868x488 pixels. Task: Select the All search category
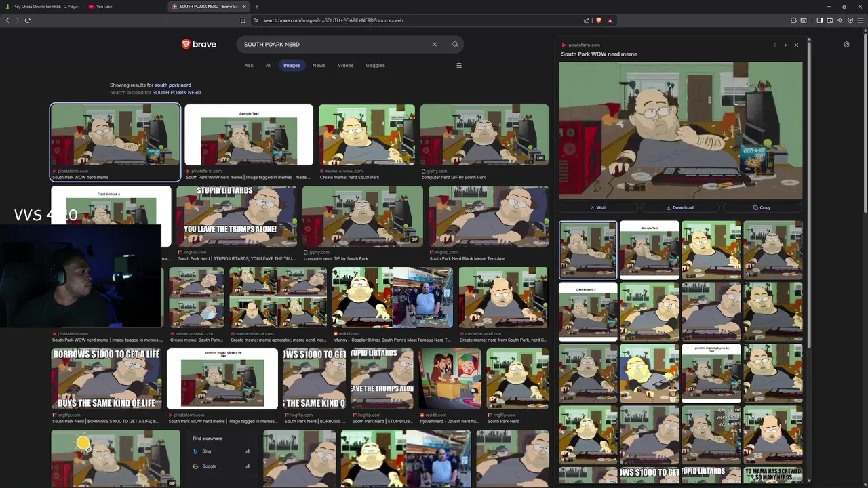(x=269, y=66)
